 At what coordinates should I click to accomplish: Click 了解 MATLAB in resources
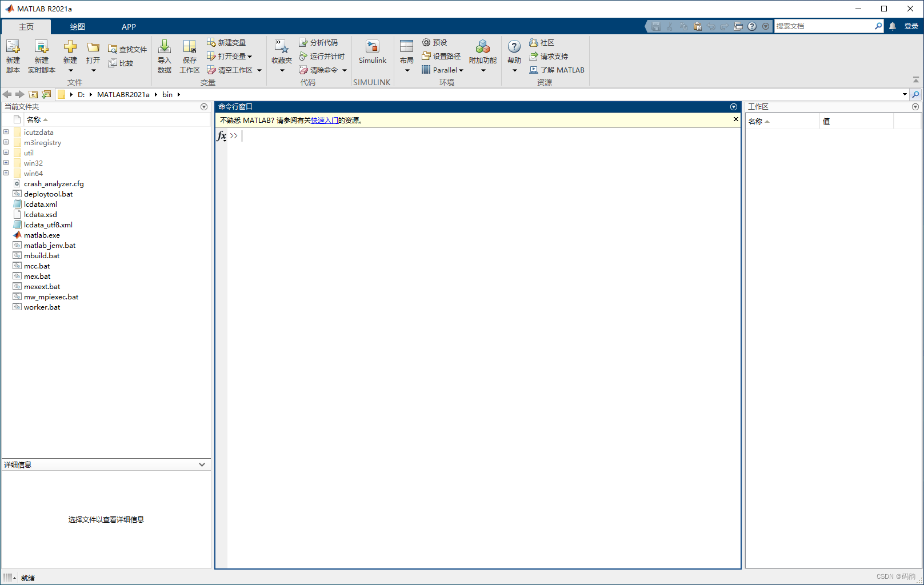[x=557, y=70]
